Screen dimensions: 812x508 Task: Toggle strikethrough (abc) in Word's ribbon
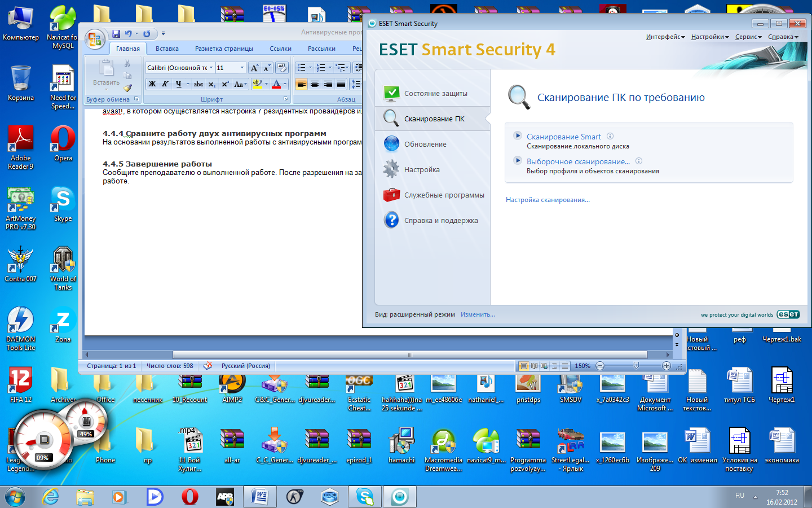pyautogui.click(x=198, y=84)
